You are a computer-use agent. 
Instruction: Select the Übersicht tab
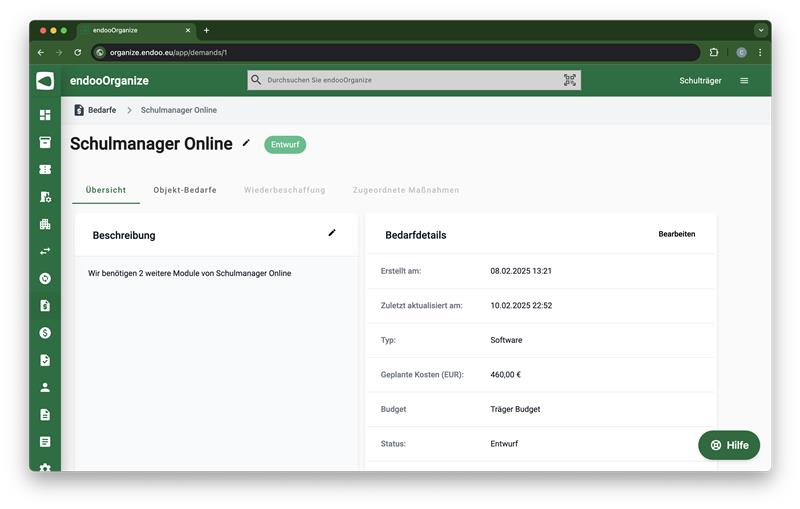[x=106, y=190]
